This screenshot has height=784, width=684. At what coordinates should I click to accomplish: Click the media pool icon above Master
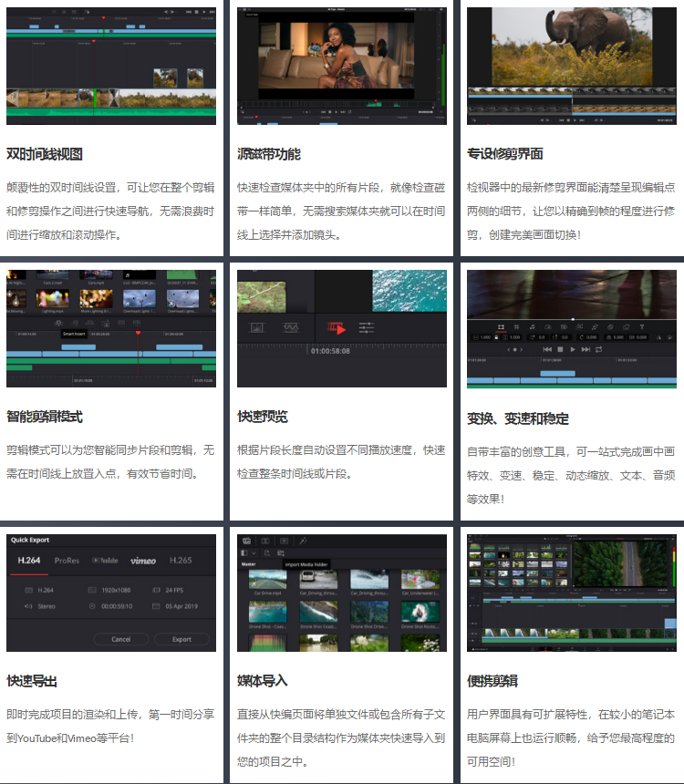click(246, 541)
